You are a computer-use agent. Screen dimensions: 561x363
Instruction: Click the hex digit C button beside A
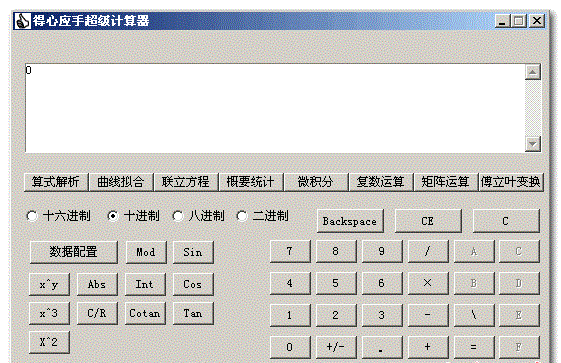519,251
